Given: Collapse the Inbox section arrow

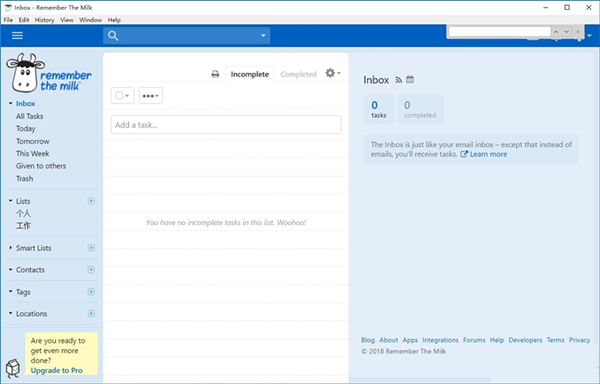Looking at the screenshot, I should click(11, 103).
